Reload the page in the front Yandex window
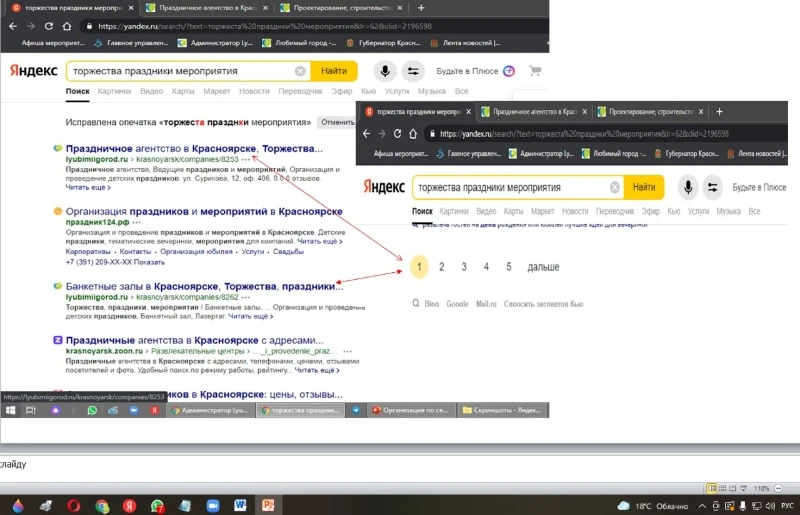This screenshot has width=800, height=515. [x=397, y=134]
